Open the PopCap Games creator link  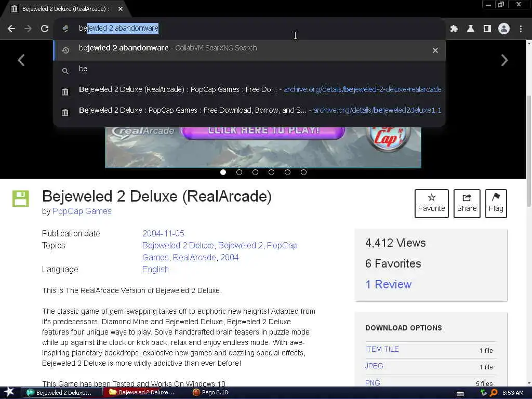point(82,211)
